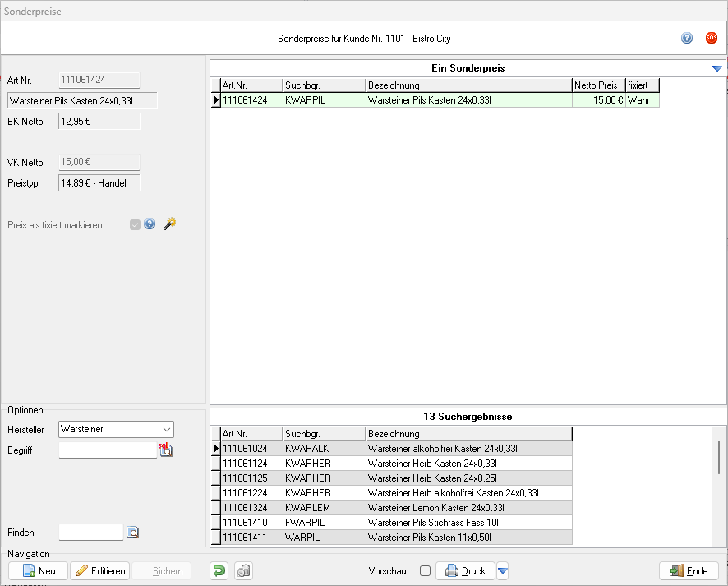This screenshot has width=728, height=586.
Task: Expand the Druck options arrow
Action: [503, 571]
